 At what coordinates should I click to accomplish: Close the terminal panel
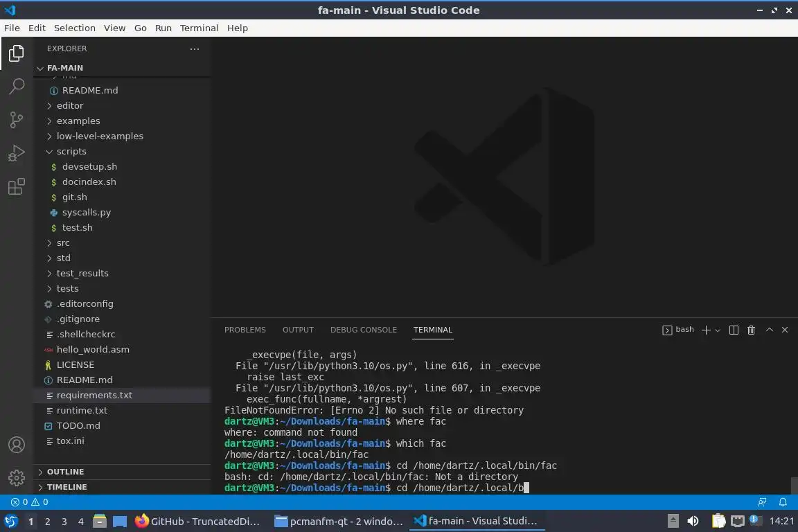[x=785, y=330]
